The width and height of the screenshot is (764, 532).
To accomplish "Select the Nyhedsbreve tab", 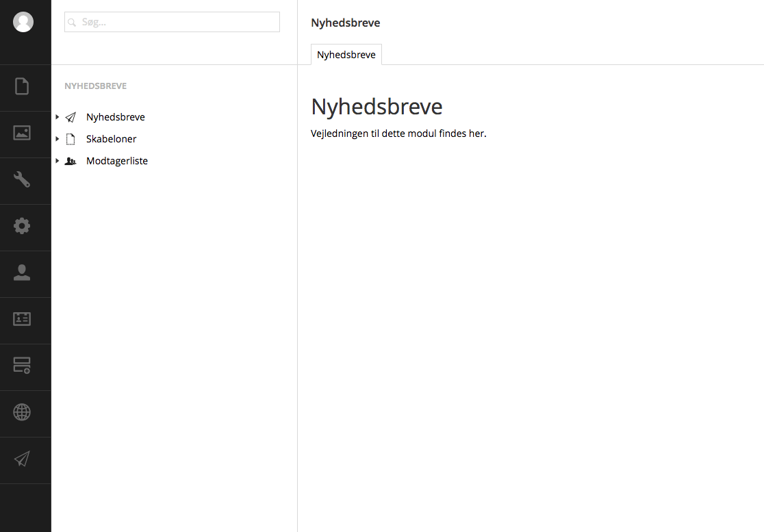I will click(x=346, y=55).
